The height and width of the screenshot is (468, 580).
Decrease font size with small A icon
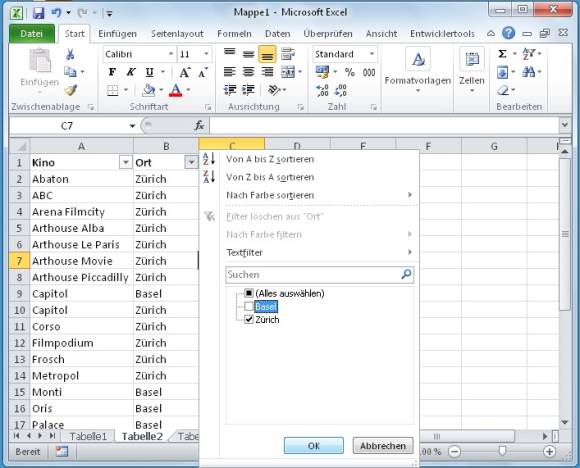(x=203, y=73)
